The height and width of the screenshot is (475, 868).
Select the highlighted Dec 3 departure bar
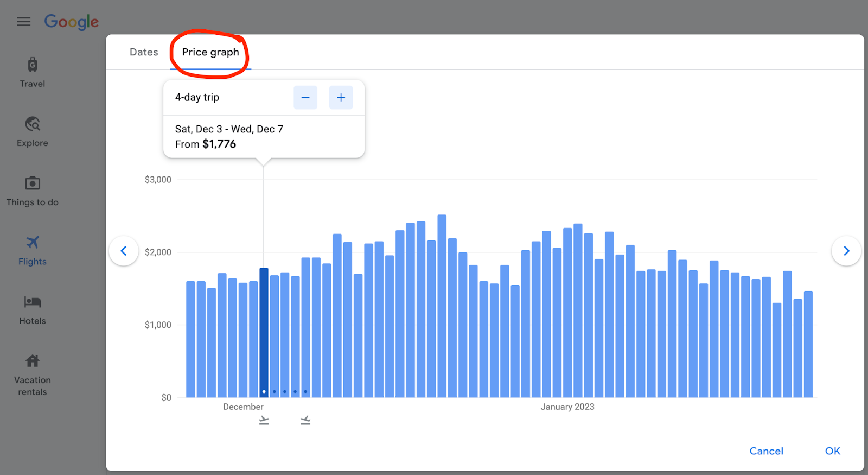tap(264, 333)
